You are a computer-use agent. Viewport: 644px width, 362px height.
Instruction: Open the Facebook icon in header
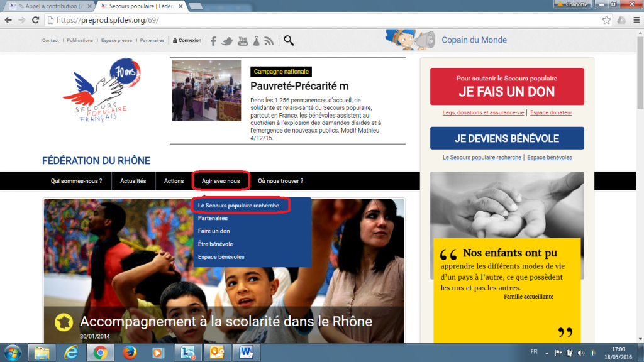click(x=214, y=41)
